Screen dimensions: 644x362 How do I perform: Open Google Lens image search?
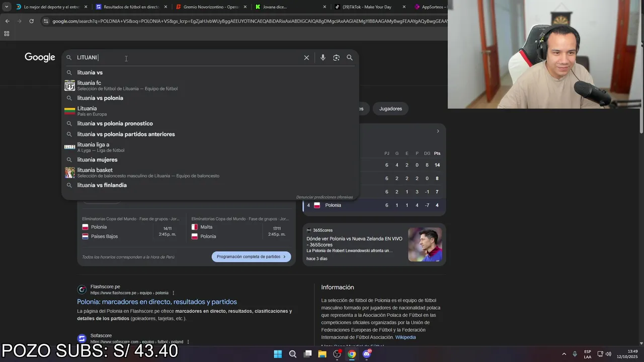[336, 57]
